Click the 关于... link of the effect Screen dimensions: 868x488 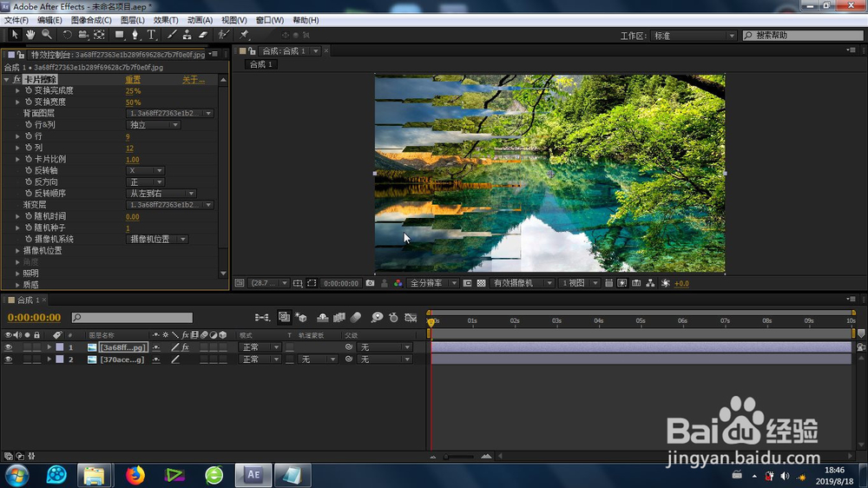click(194, 80)
